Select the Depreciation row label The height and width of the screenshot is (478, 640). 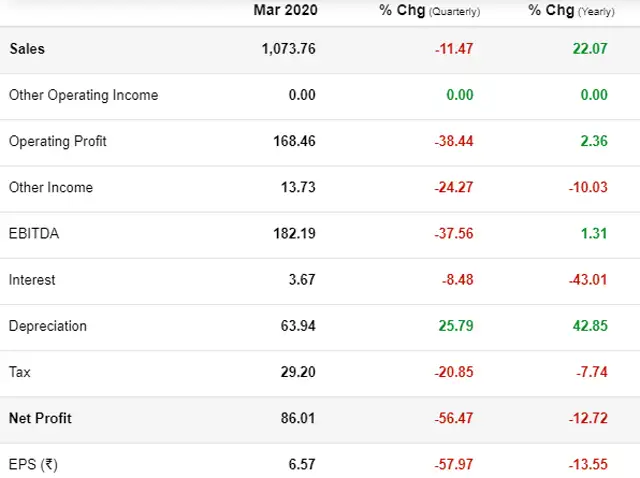click(x=48, y=325)
